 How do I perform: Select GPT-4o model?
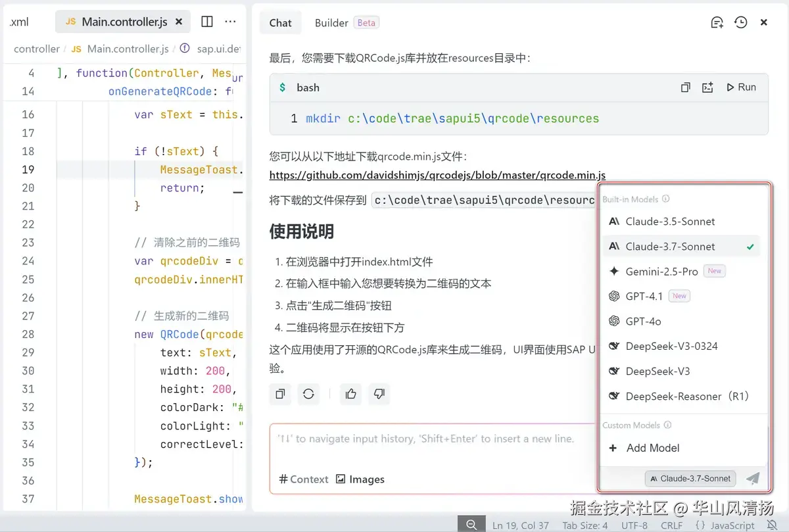[x=681, y=321]
